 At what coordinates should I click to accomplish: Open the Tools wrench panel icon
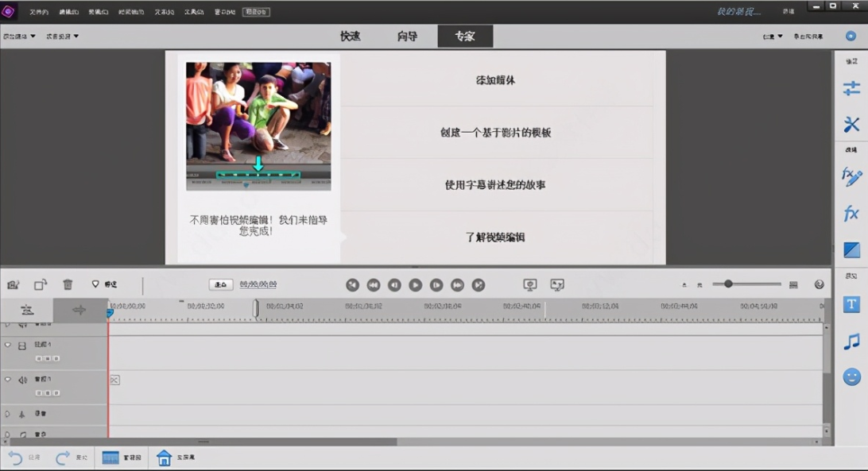coord(851,125)
